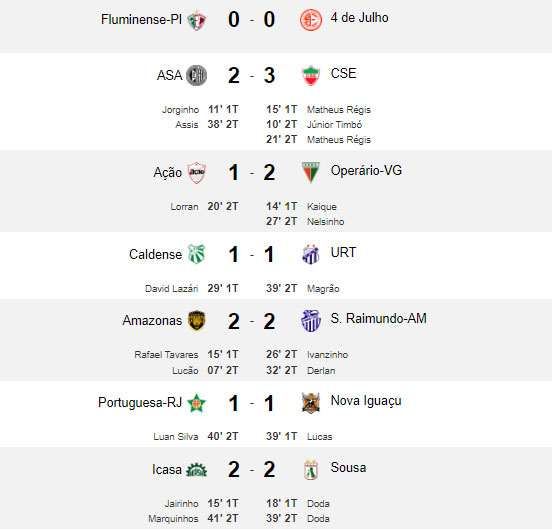
Task: Click the Ação team crest
Action: click(x=196, y=172)
